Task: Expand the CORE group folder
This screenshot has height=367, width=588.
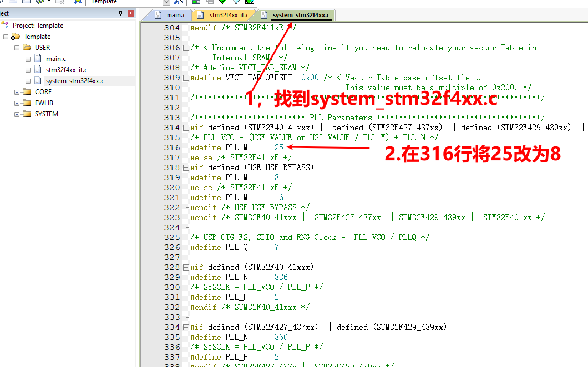Action: coord(17,92)
